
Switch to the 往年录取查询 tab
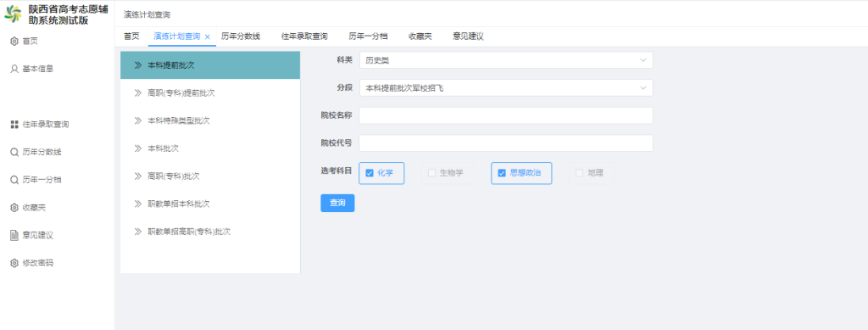click(304, 36)
